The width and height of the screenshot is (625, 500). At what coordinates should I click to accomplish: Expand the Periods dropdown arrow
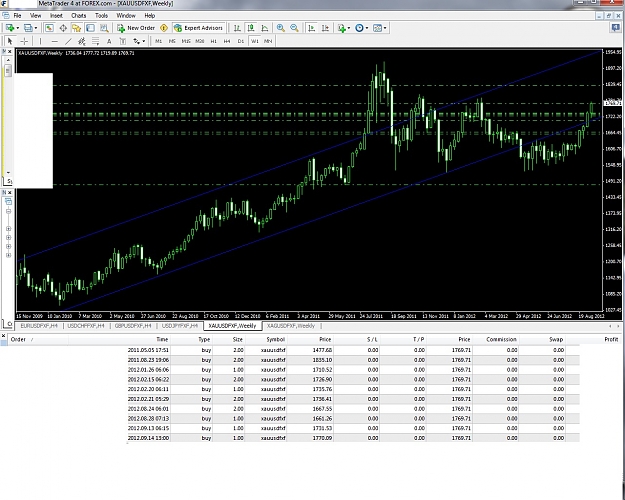tap(367, 28)
